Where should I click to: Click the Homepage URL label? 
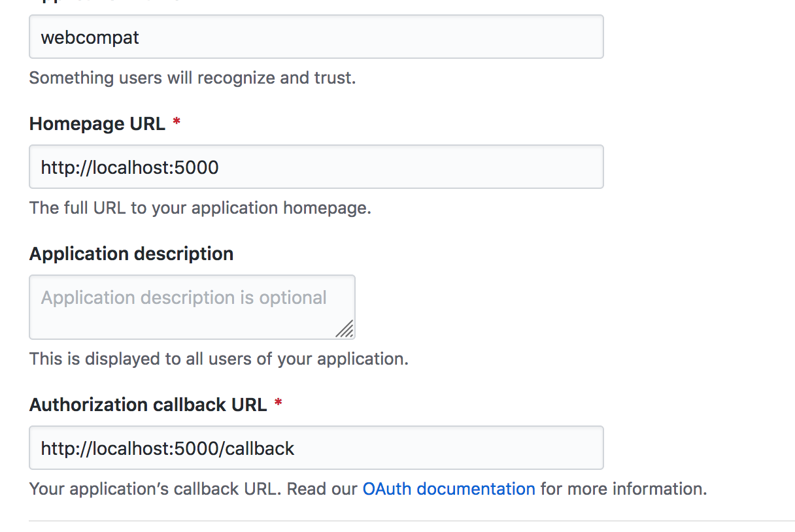click(97, 124)
